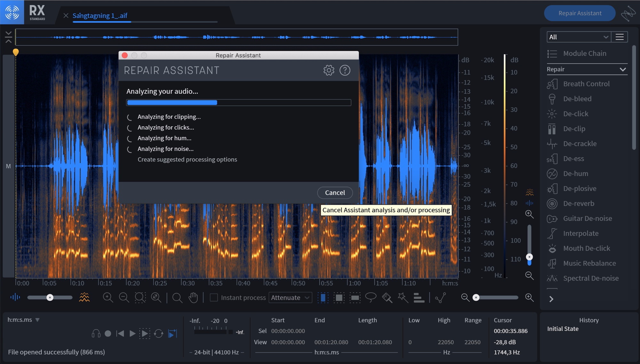
Task: Open Breath Control module
Action: (578, 84)
